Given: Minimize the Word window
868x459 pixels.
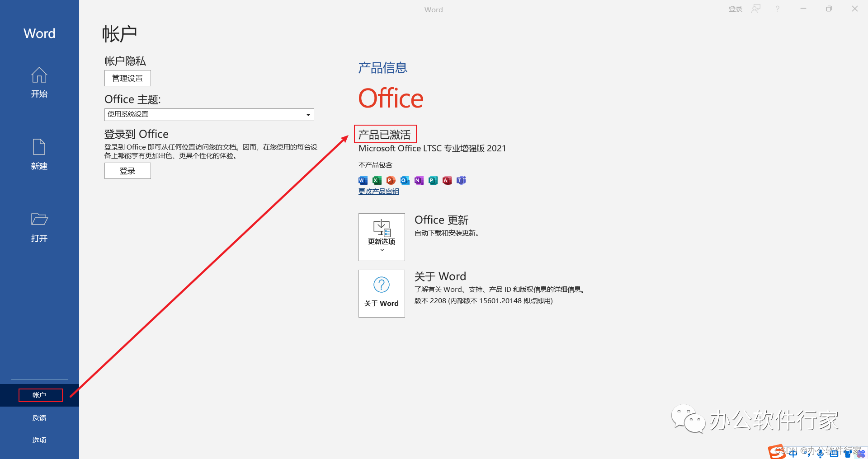Looking at the screenshot, I should click(x=803, y=9).
